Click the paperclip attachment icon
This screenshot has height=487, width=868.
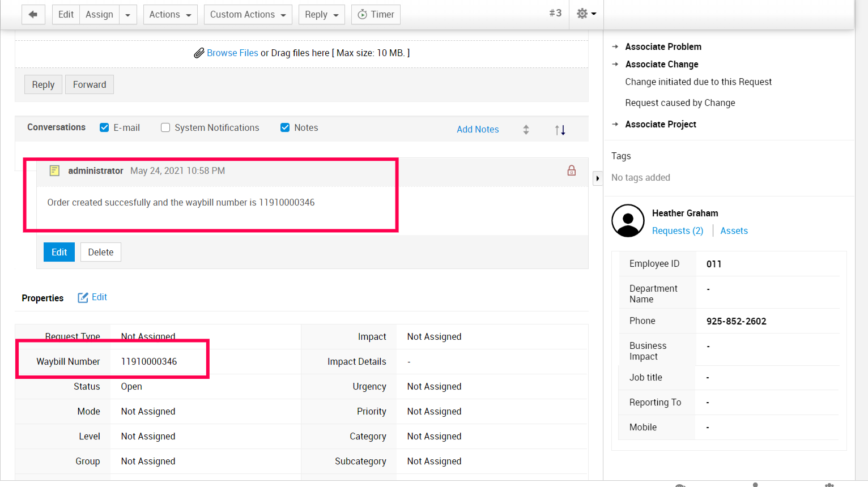point(199,53)
